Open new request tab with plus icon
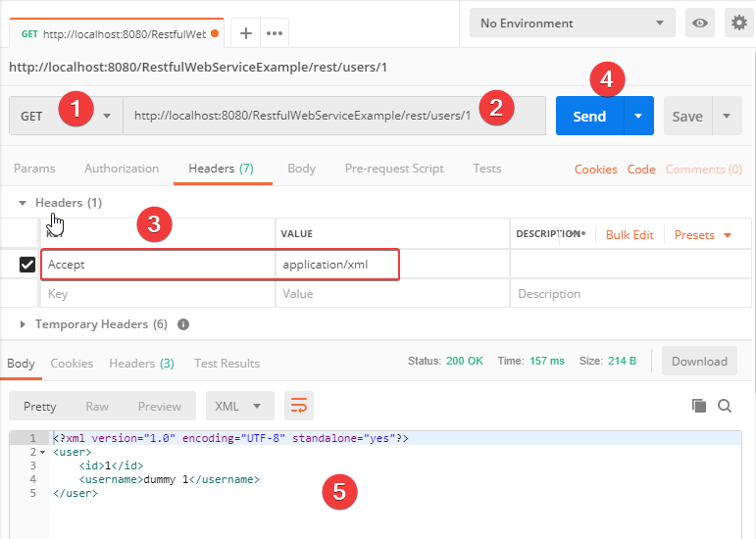The height and width of the screenshot is (539, 756). tap(245, 33)
